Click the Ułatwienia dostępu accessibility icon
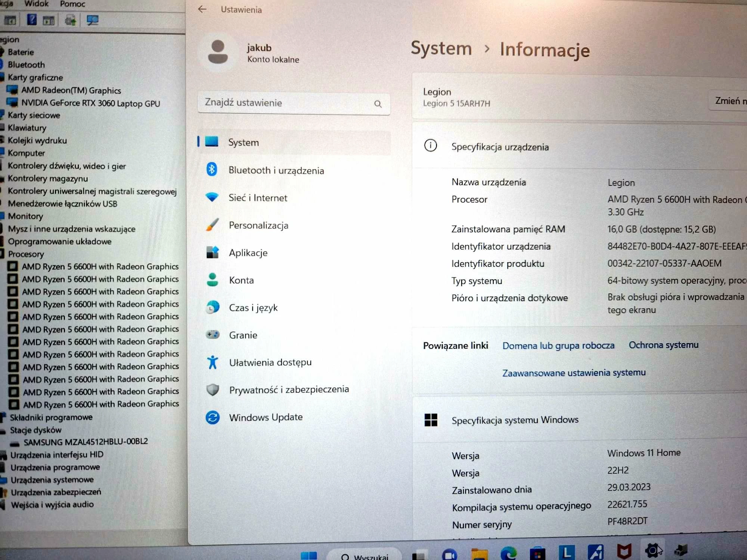 pyautogui.click(x=213, y=362)
